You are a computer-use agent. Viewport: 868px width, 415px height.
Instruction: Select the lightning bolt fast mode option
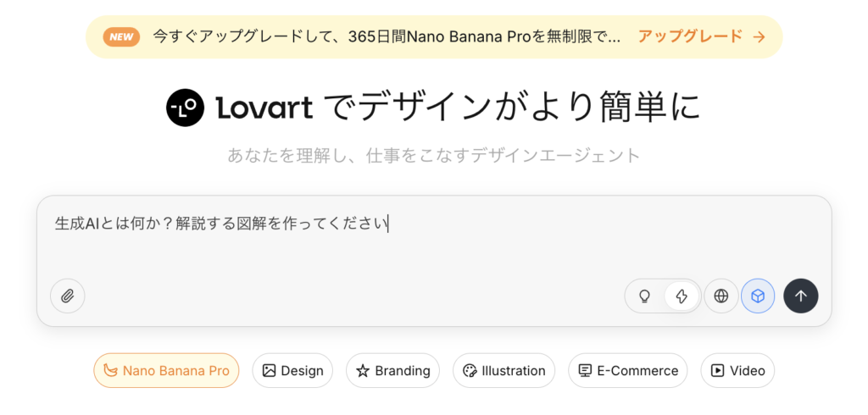tap(682, 296)
